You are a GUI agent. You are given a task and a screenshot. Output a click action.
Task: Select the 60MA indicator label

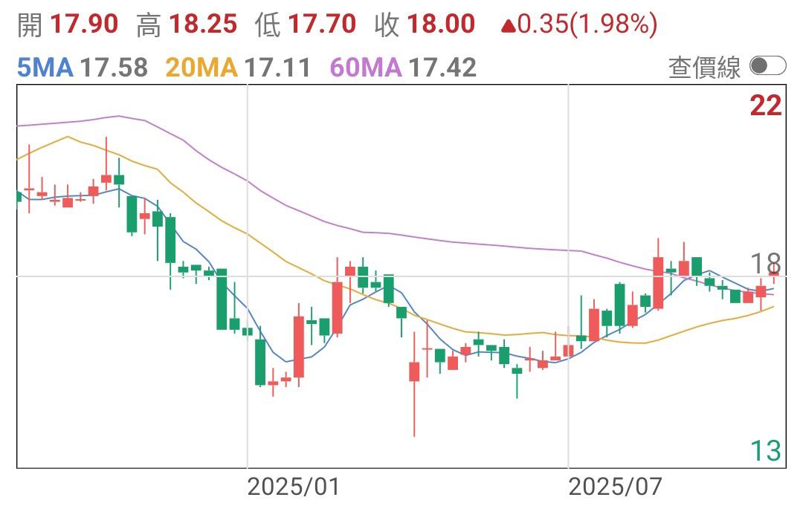(x=366, y=68)
